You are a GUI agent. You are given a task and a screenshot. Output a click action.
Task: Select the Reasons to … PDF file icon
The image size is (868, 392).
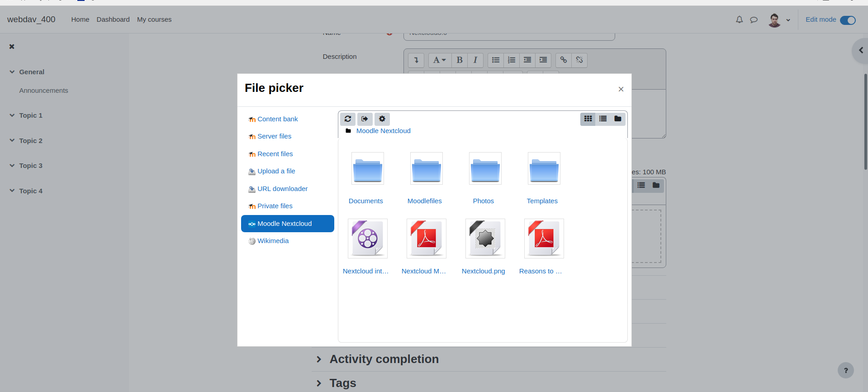point(544,239)
